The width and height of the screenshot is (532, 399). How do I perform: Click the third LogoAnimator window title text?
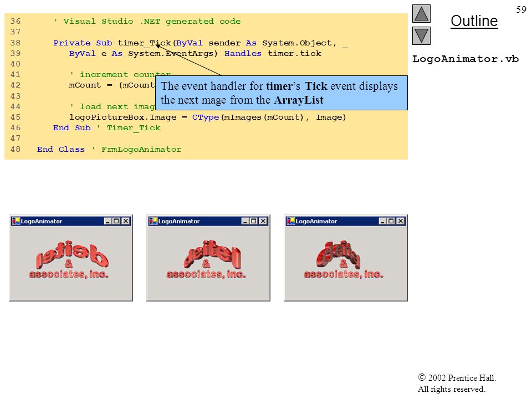point(316,221)
